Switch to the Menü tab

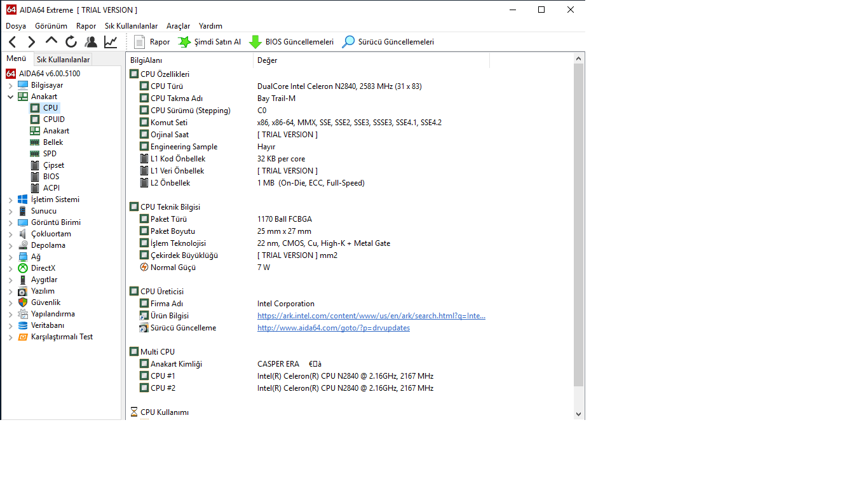[17, 58]
